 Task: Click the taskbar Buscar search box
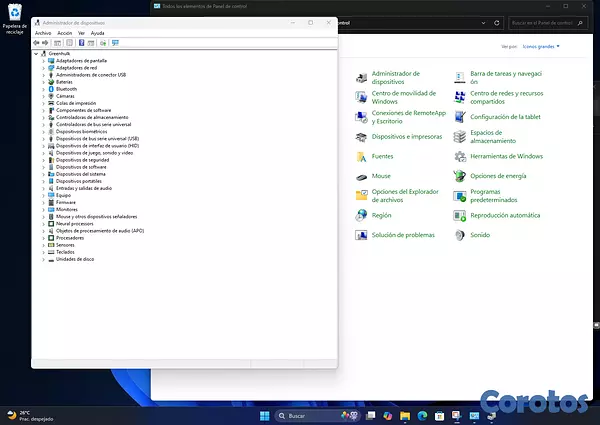317,416
